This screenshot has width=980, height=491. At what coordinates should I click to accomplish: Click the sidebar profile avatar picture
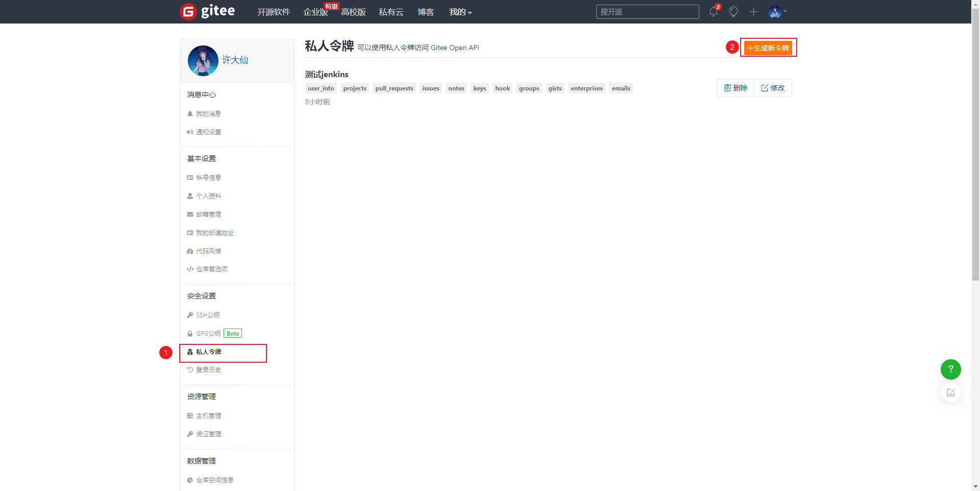tap(203, 60)
